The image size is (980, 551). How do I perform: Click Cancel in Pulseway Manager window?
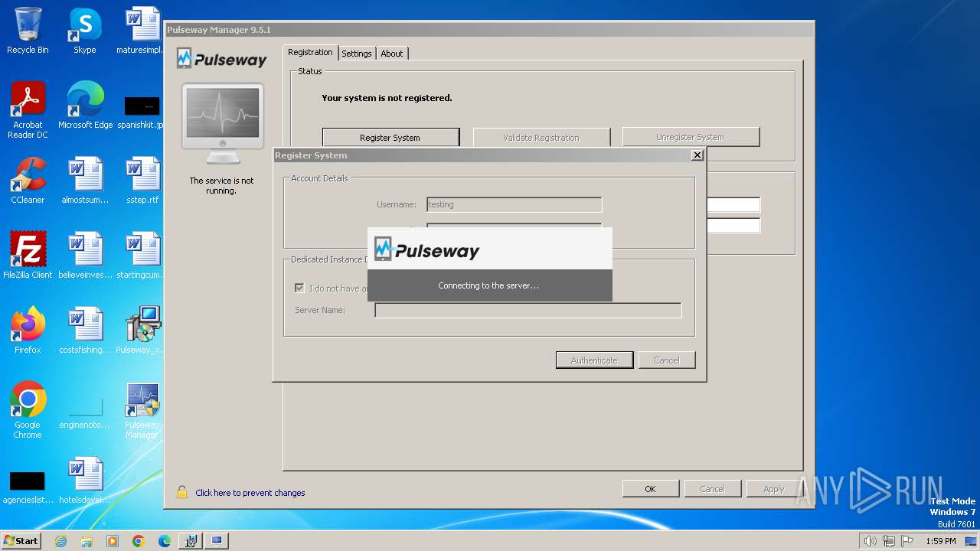[712, 489]
